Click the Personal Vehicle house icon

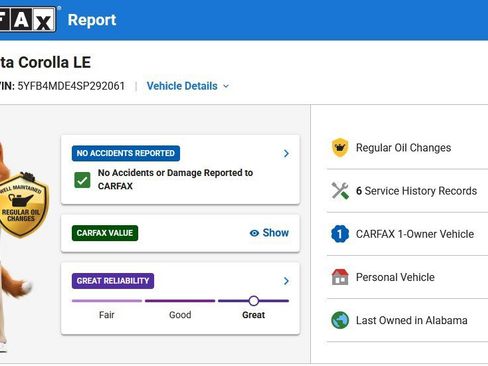[x=340, y=277]
